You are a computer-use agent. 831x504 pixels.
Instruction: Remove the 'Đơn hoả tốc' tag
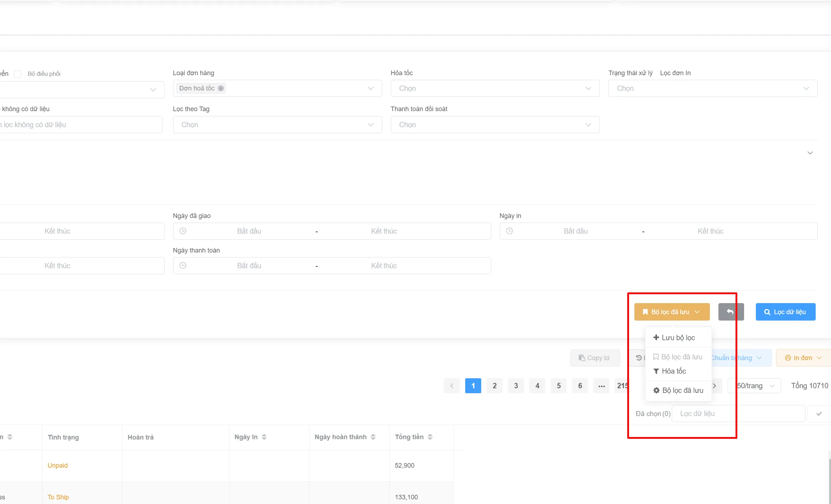click(221, 88)
